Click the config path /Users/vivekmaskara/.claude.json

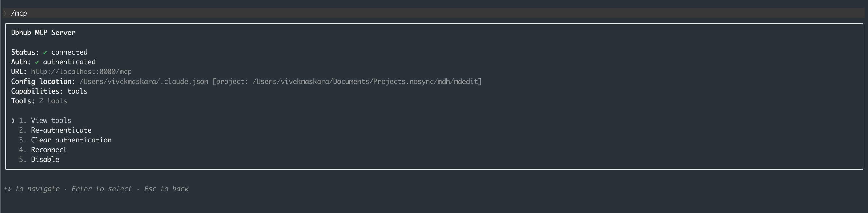click(143, 81)
